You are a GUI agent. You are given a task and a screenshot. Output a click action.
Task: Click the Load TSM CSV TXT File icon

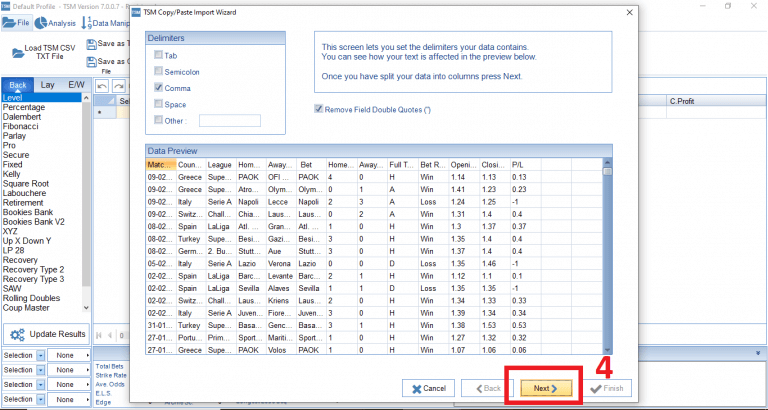click(17, 53)
